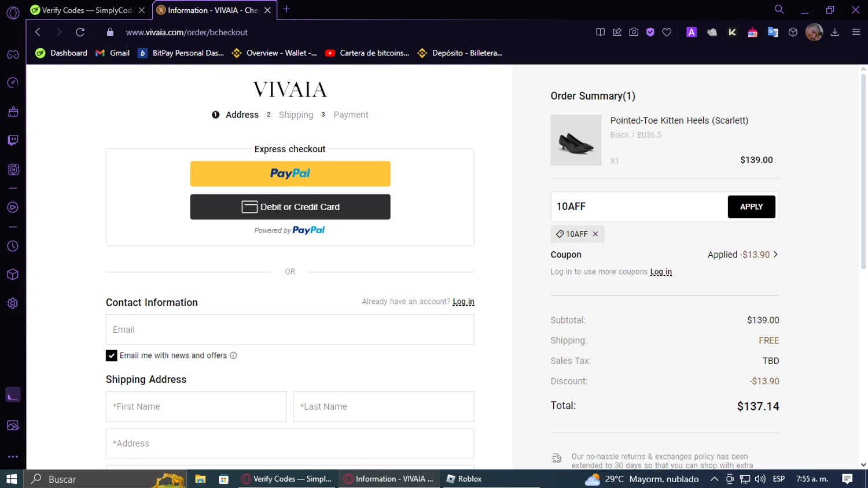868x488 pixels.
Task: Open the downloads toolbar icon
Action: coord(835,32)
